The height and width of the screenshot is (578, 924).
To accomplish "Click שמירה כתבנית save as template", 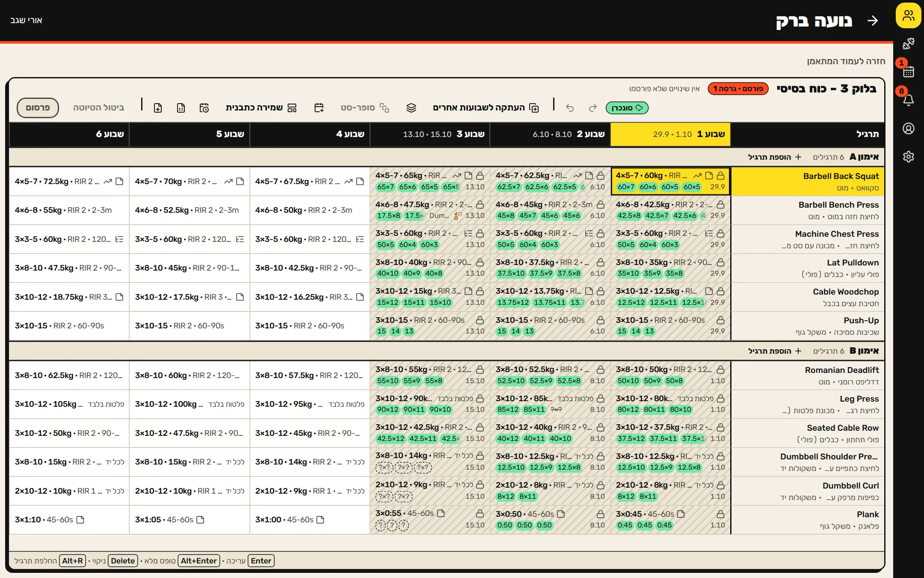I will [x=261, y=108].
